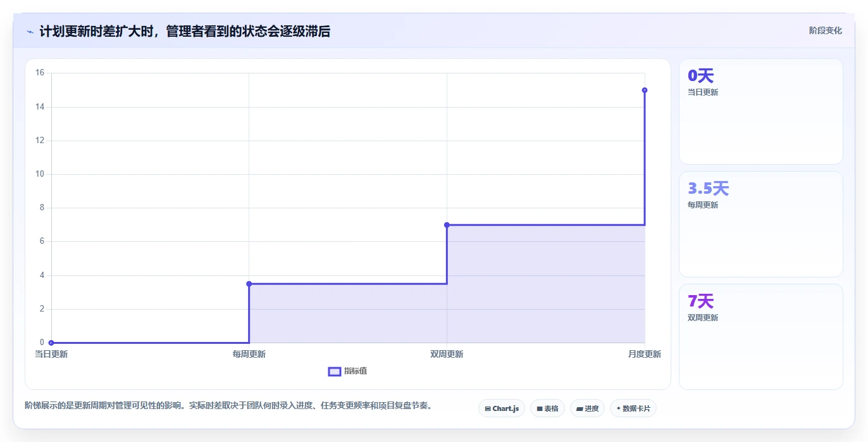Viewport: 868px width, 442px height.
Task: Click y-axis value 14
Action: point(40,106)
